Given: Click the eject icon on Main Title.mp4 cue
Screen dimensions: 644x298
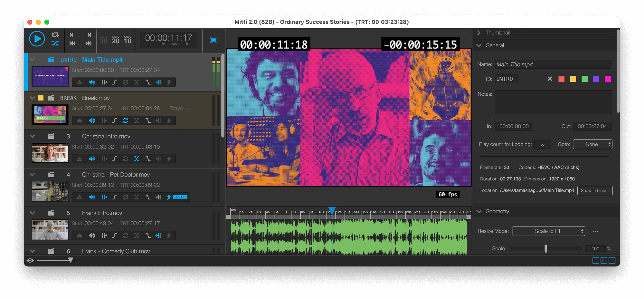Looking at the screenshot, I should click(x=80, y=82).
